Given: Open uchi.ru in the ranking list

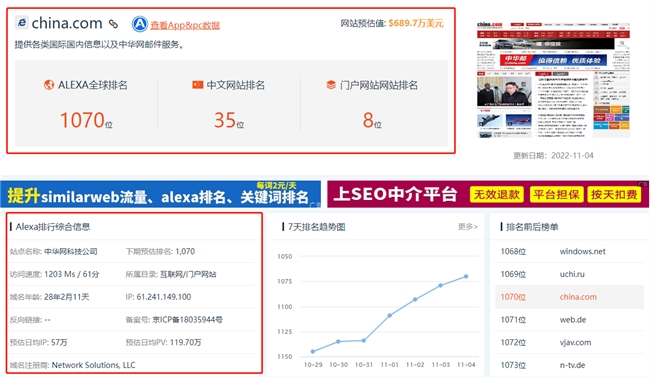Looking at the screenshot, I should point(572,274).
